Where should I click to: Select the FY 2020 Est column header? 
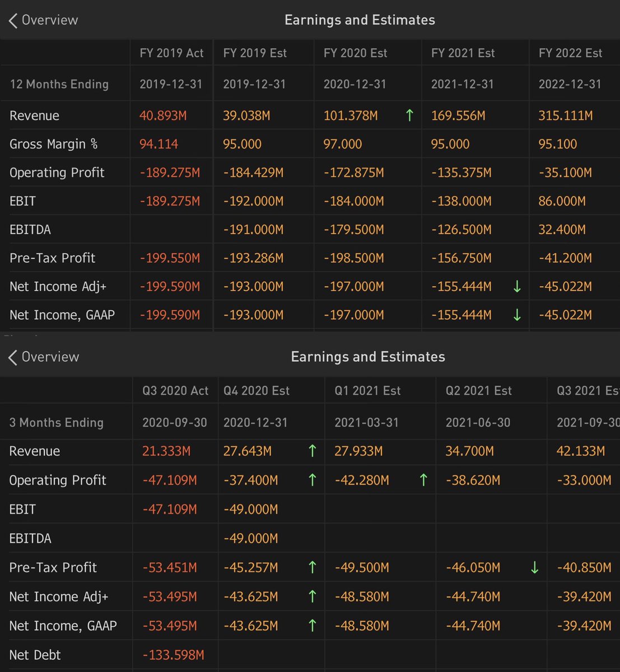coord(355,53)
